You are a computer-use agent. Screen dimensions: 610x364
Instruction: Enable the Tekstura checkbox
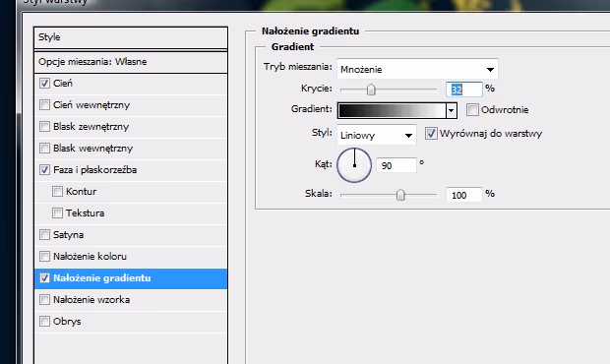pyautogui.click(x=57, y=213)
